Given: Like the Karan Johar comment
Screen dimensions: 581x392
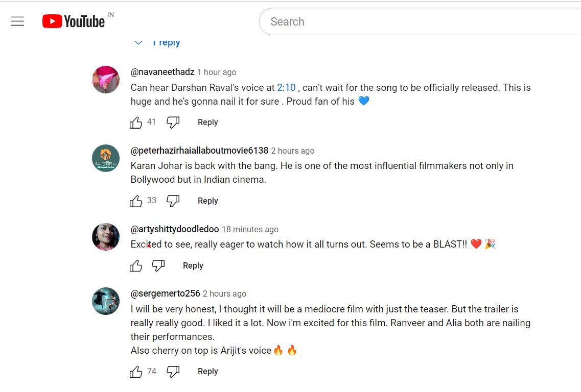Looking at the screenshot, I should click(x=136, y=201).
